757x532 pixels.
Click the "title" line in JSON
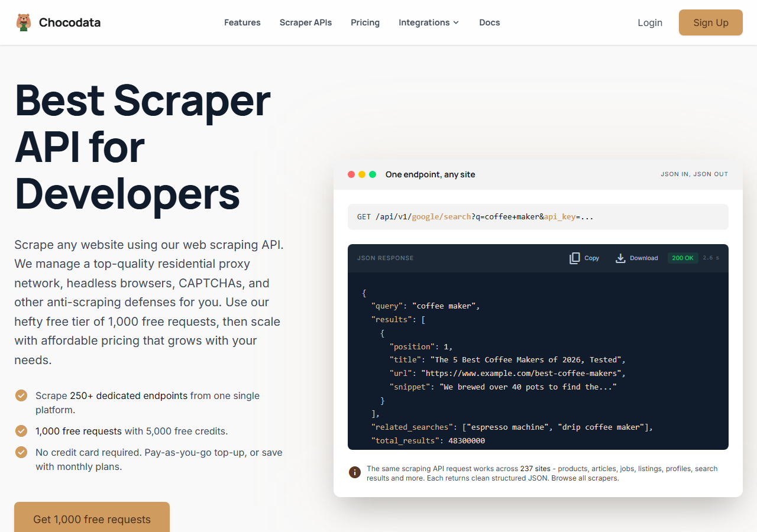507,359
